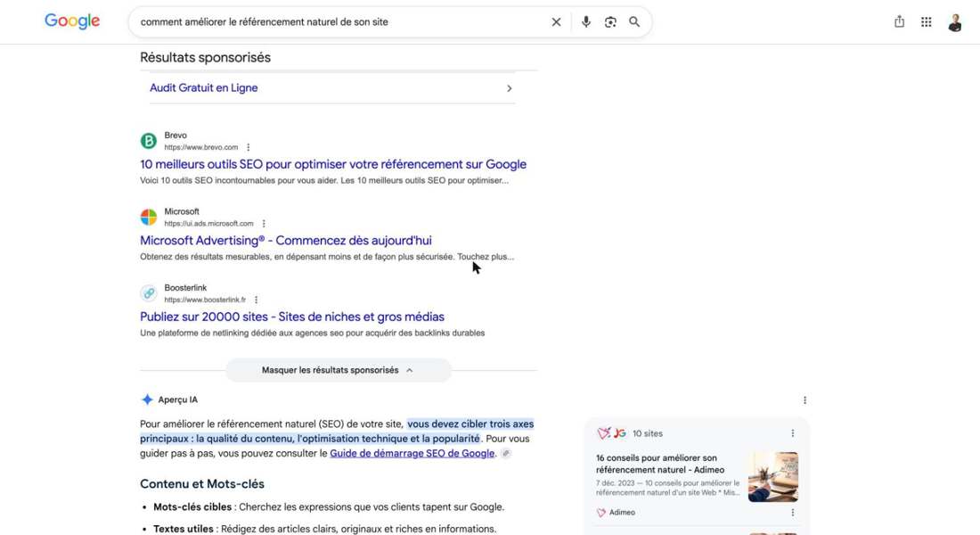Open Google Lens image search
980x535 pixels.
[610, 22]
